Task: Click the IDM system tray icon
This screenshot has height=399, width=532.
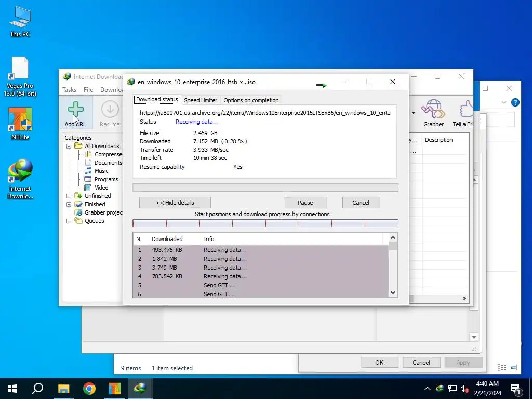Action: tap(440, 389)
